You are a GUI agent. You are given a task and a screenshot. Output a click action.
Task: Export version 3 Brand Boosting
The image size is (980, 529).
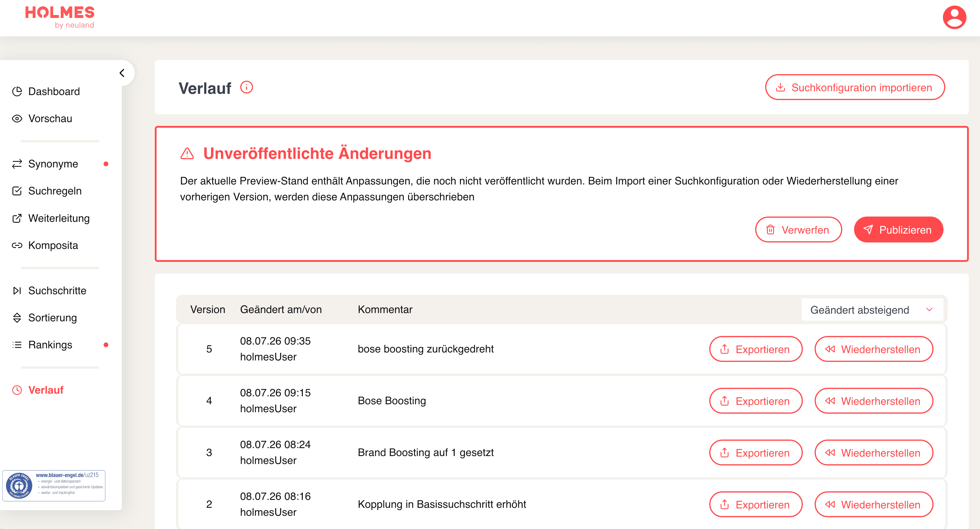coord(755,452)
